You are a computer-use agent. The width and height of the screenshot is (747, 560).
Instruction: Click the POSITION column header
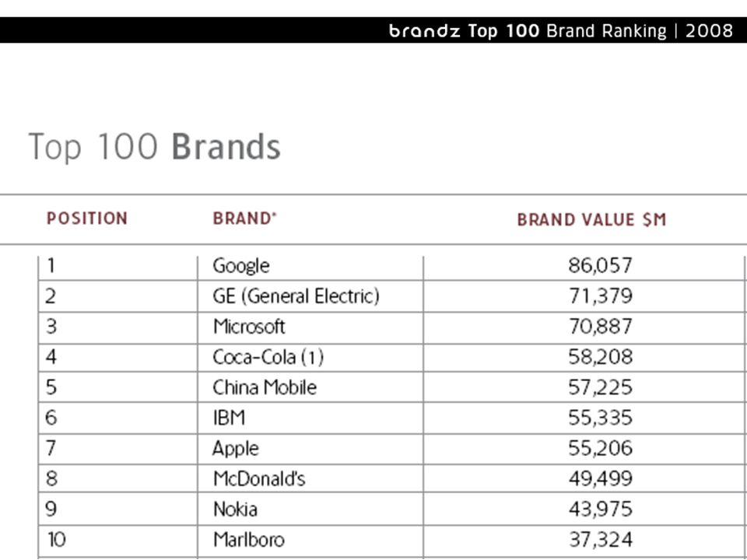87,219
